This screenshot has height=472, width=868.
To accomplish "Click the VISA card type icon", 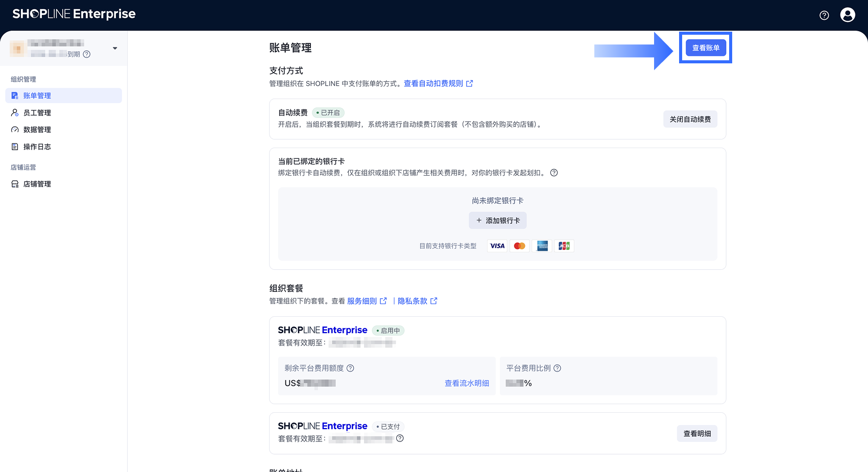I will (497, 246).
